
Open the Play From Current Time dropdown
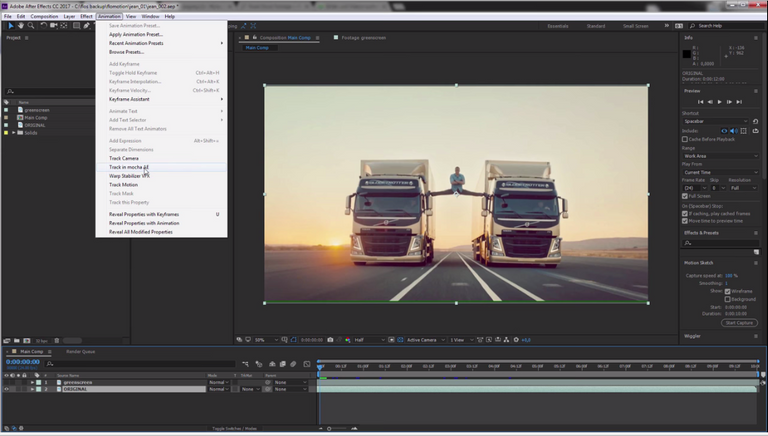coord(720,172)
